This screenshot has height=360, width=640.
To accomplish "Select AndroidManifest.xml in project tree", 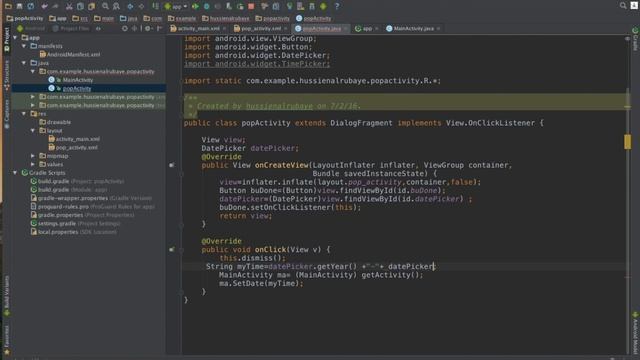I will pos(70,54).
